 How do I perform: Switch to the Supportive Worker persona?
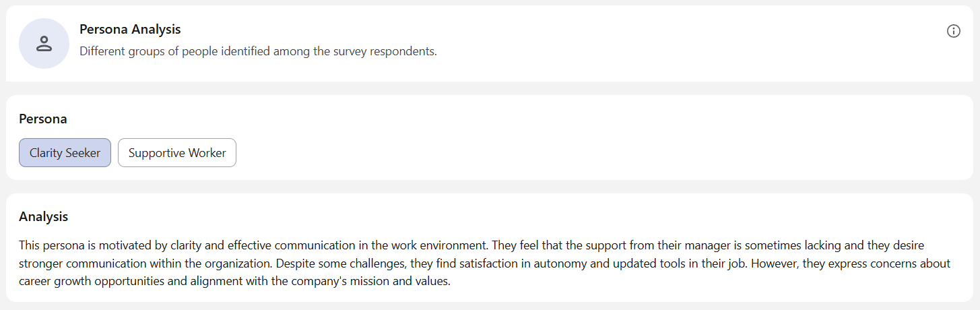177,153
